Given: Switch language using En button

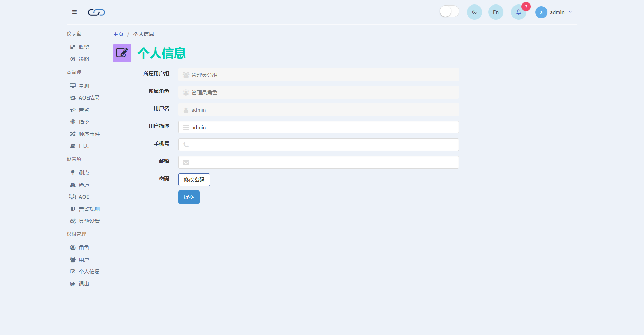Looking at the screenshot, I should pos(496,12).
